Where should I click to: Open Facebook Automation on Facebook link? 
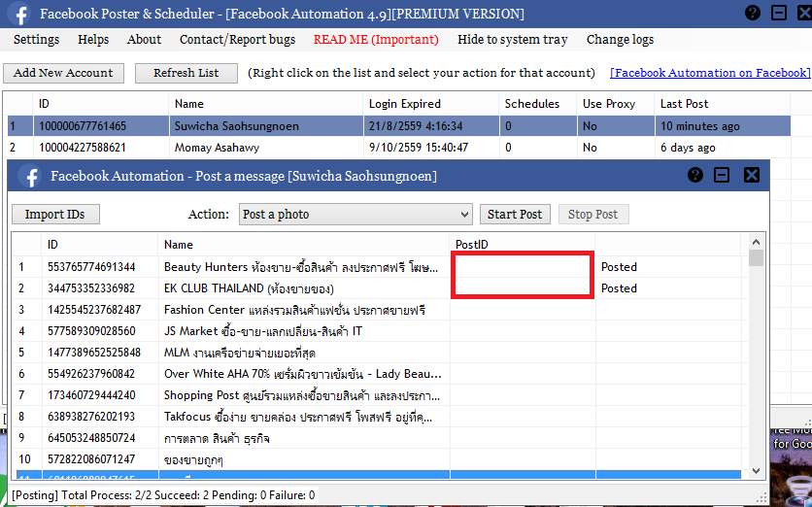(x=709, y=73)
